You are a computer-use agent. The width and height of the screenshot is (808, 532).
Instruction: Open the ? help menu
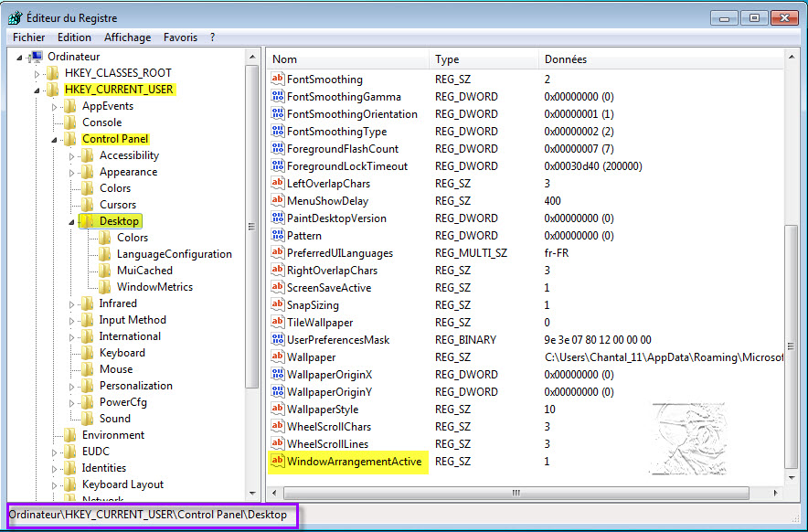pos(212,37)
